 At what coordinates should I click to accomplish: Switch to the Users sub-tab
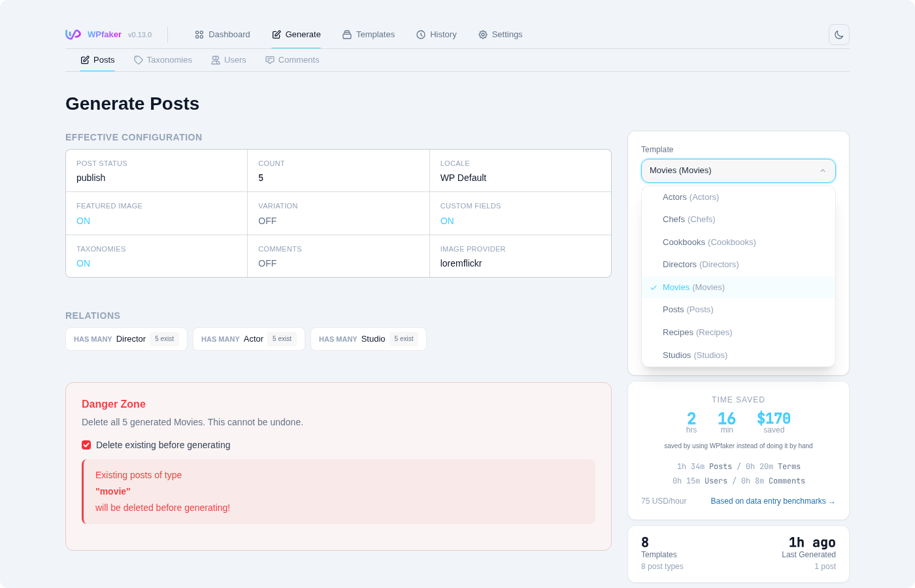[228, 59]
